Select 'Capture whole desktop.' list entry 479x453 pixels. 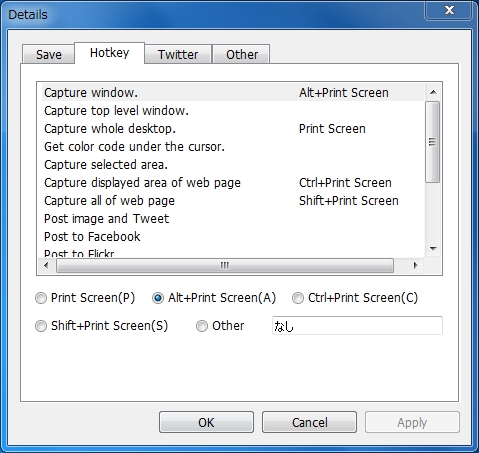pyautogui.click(x=233, y=129)
